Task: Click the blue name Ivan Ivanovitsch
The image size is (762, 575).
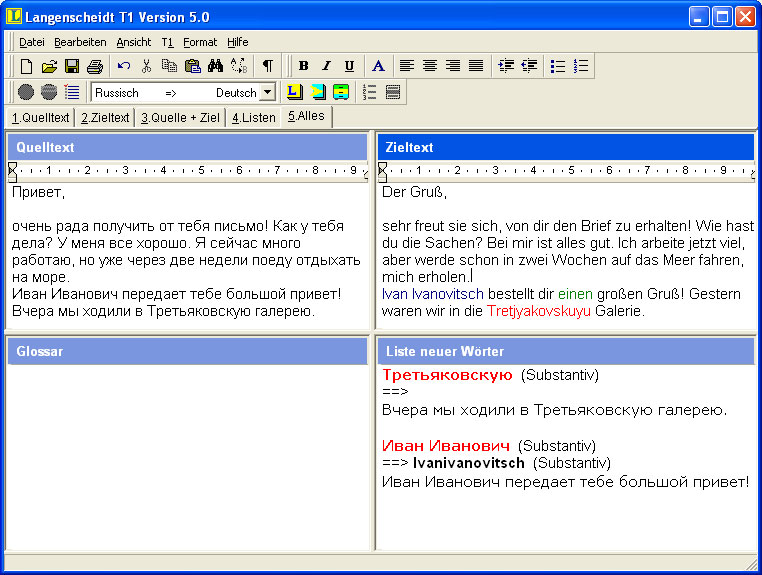Action: [x=433, y=294]
